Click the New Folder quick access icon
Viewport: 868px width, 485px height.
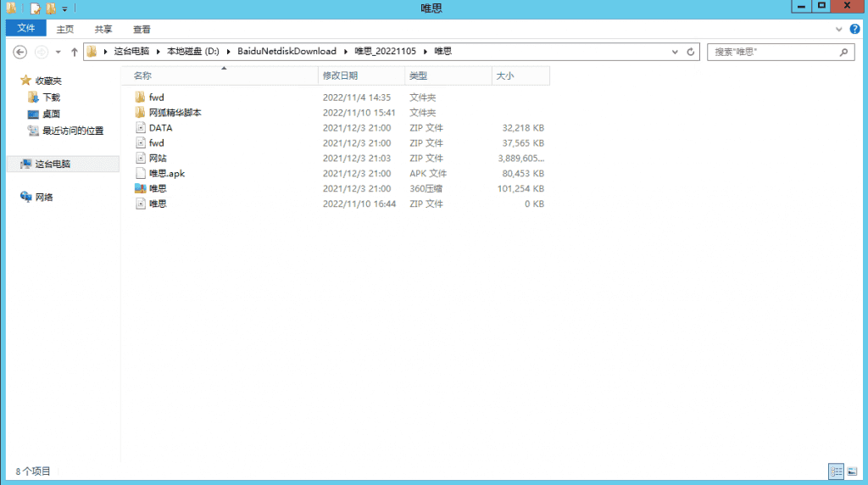(51, 8)
